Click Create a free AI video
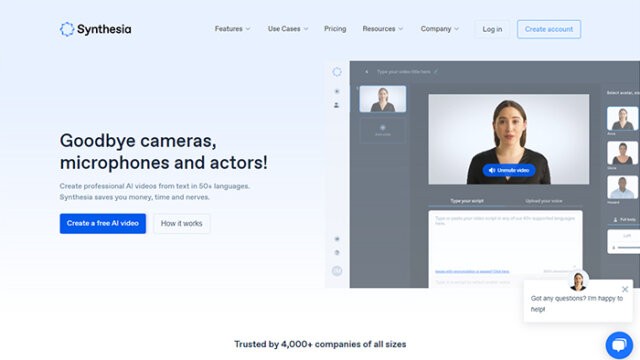The height and width of the screenshot is (360, 640). (102, 223)
